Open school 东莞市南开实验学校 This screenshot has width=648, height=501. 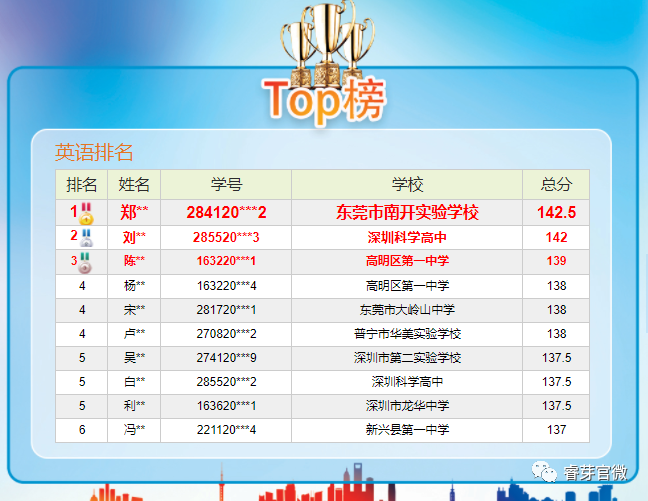(407, 212)
